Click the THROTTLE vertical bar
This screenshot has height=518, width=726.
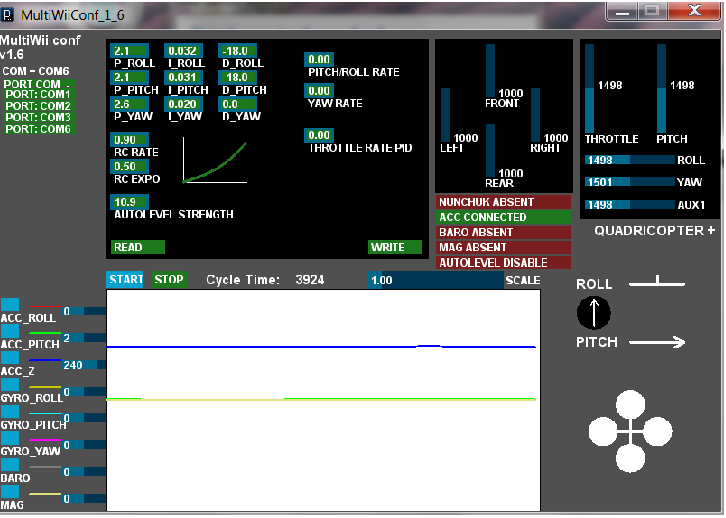[x=589, y=88]
